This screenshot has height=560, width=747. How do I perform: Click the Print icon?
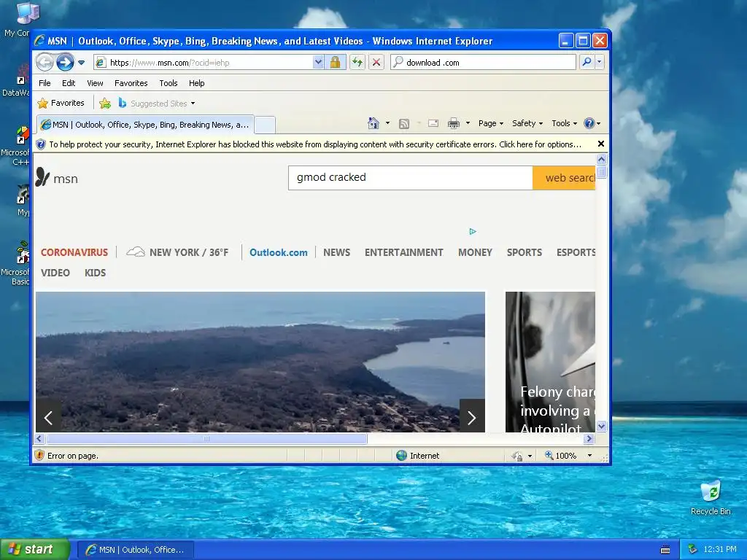(454, 123)
